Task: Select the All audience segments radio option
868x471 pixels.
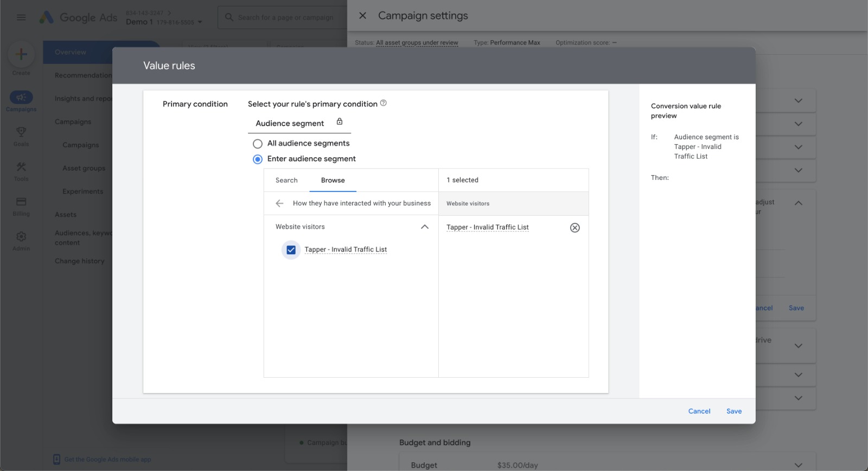Action: click(x=258, y=144)
